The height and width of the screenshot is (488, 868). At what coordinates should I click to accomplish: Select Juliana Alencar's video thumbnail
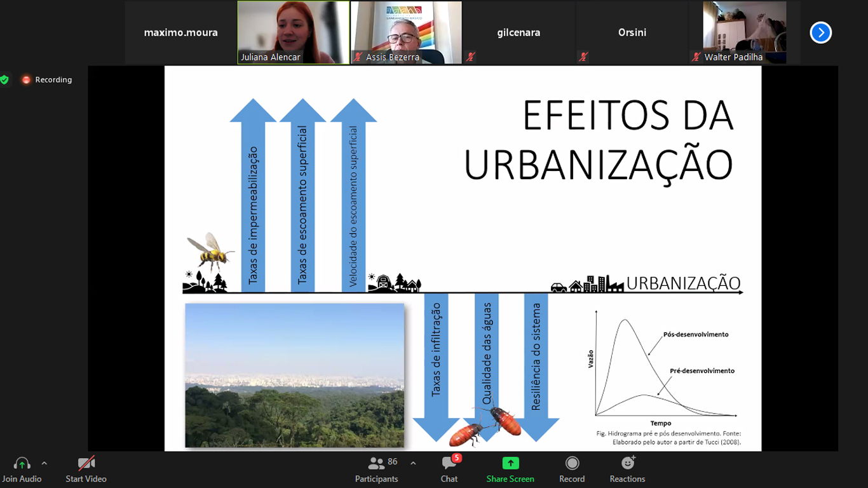(x=294, y=32)
